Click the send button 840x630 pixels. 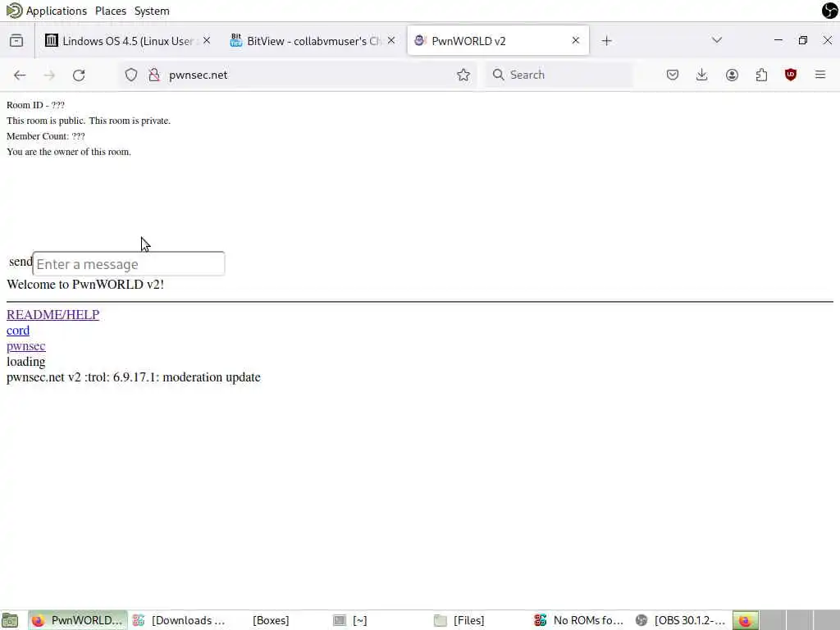coord(21,262)
